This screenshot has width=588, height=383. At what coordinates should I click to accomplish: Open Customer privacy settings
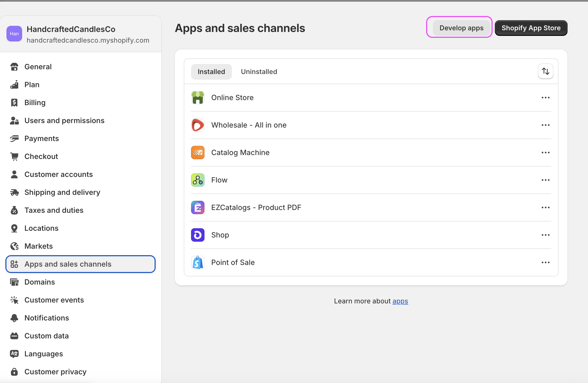(x=55, y=372)
